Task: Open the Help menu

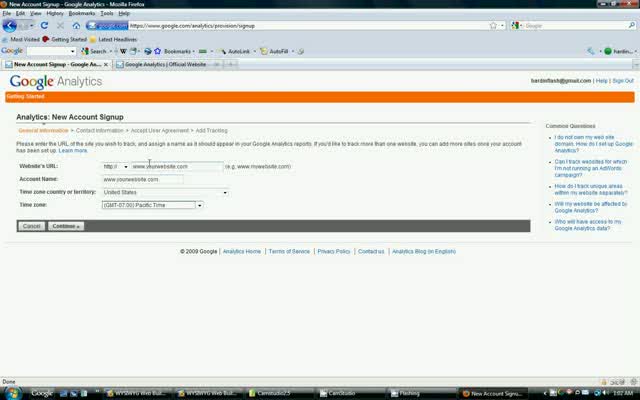Action: point(124,13)
